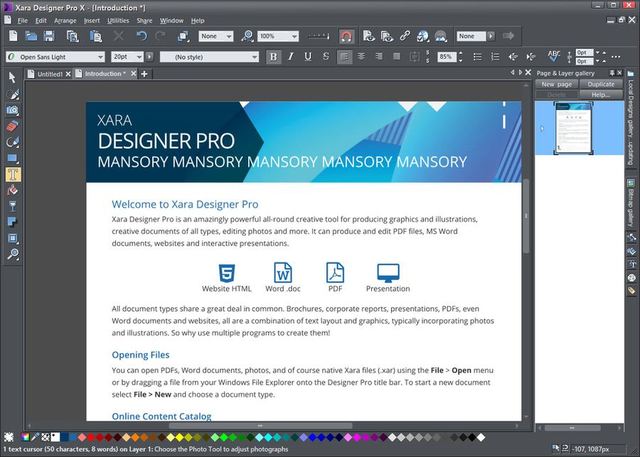Open the Arrange menu

pos(65,21)
